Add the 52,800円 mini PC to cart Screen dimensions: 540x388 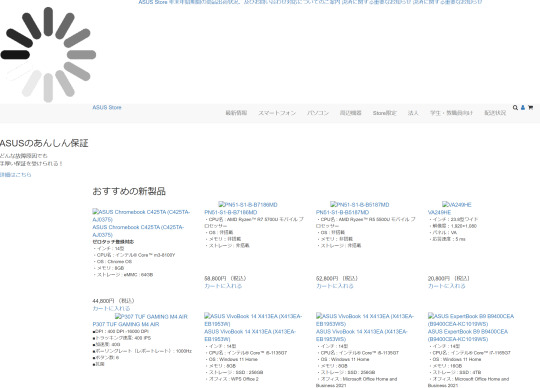(x=335, y=286)
